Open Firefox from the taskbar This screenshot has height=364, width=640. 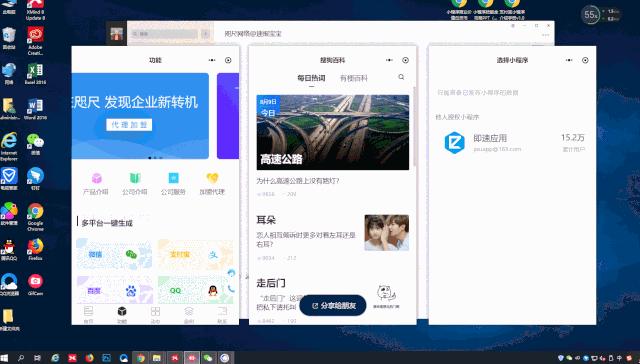(89, 358)
